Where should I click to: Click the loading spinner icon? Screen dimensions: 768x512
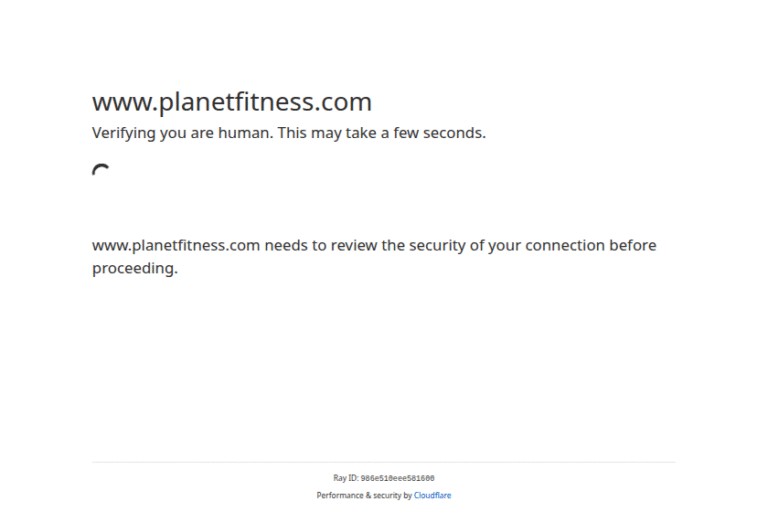[101, 172]
